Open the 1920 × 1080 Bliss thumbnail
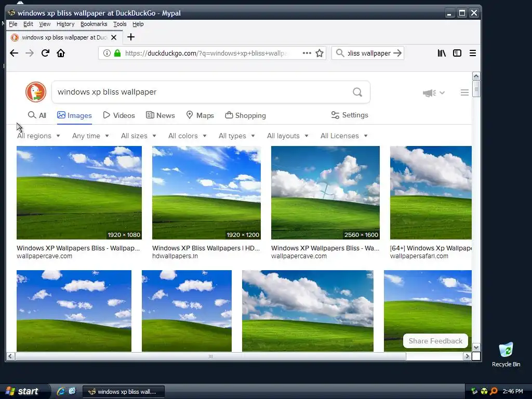The width and height of the screenshot is (532, 399). [79, 193]
